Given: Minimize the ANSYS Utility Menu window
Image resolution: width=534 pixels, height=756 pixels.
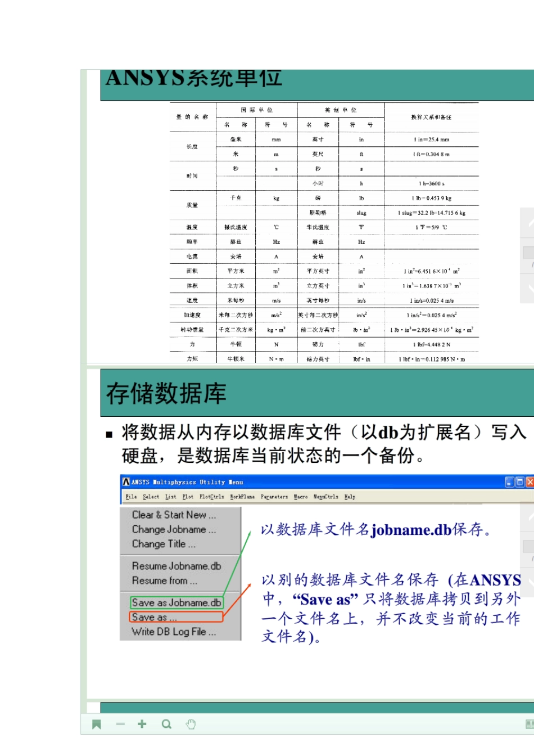Looking at the screenshot, I should point(509,482).
